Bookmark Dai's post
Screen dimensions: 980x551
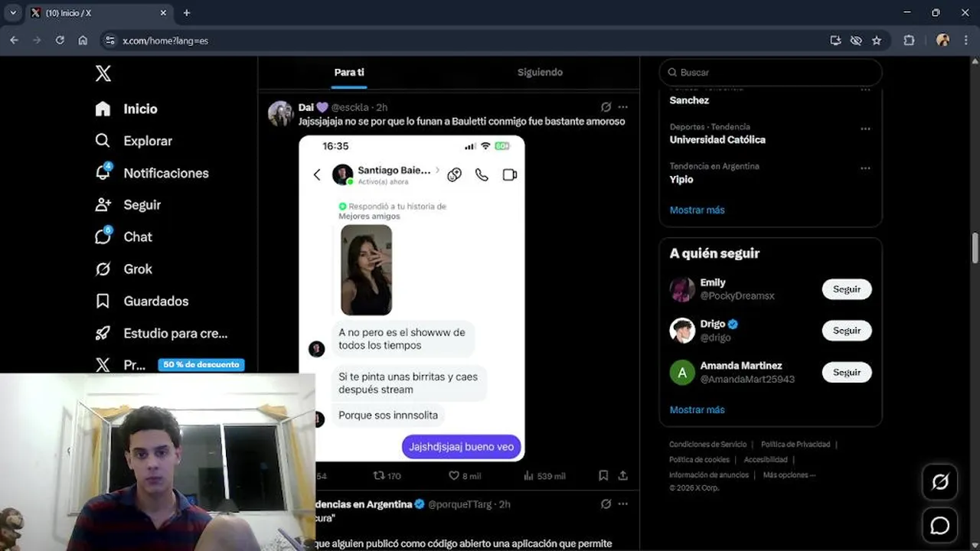coord(603,475)
